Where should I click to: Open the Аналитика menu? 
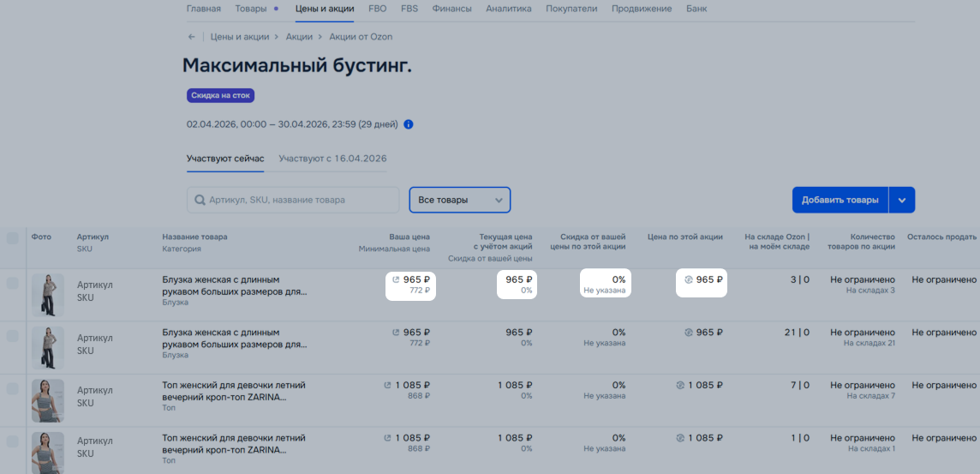click(509, 9)
